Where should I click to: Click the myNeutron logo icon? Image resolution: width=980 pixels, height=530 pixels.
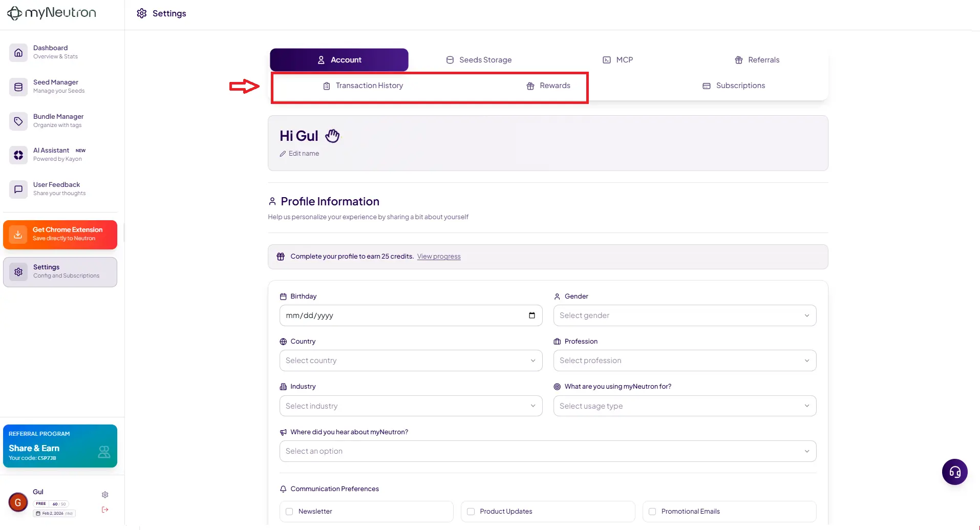[14, 13]
